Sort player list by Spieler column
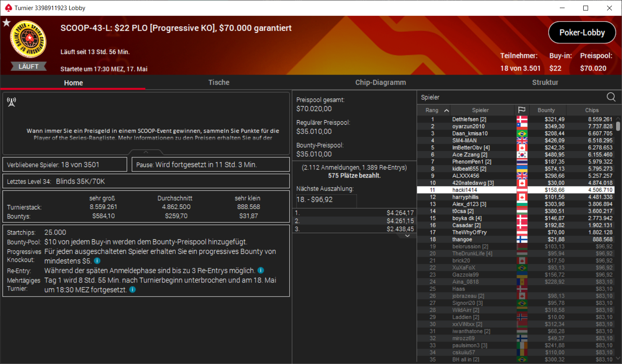Screen dimensions: 622x364 (480, 110)
